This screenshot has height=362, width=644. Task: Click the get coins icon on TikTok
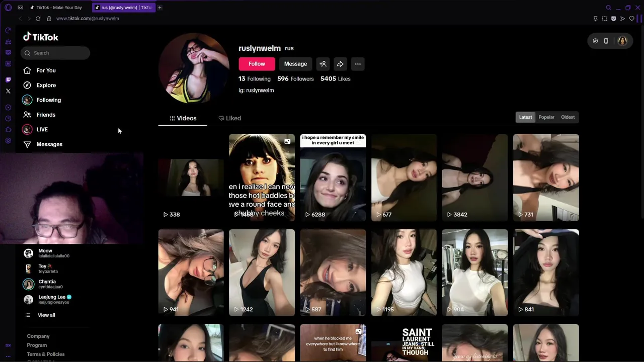tap(595, 41)
